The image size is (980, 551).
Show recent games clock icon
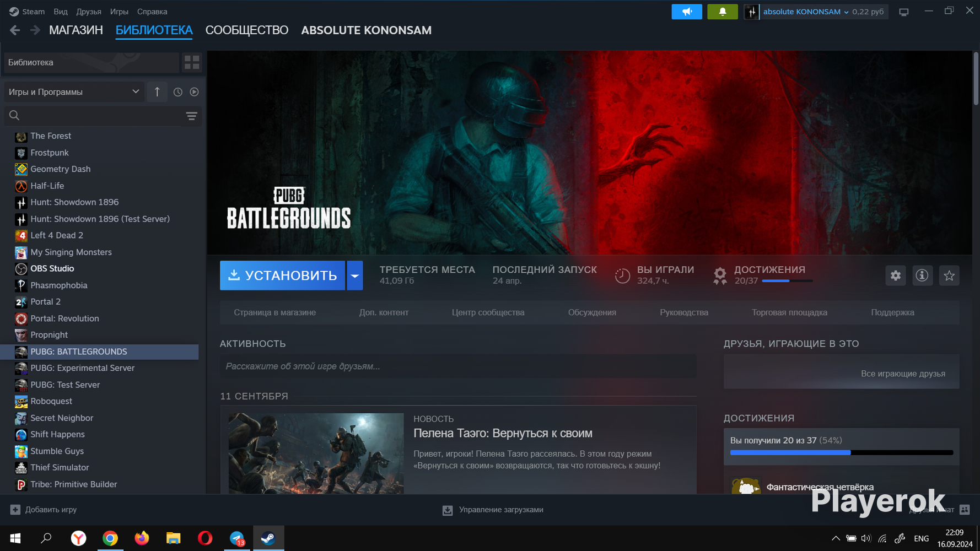click(177, 92)
